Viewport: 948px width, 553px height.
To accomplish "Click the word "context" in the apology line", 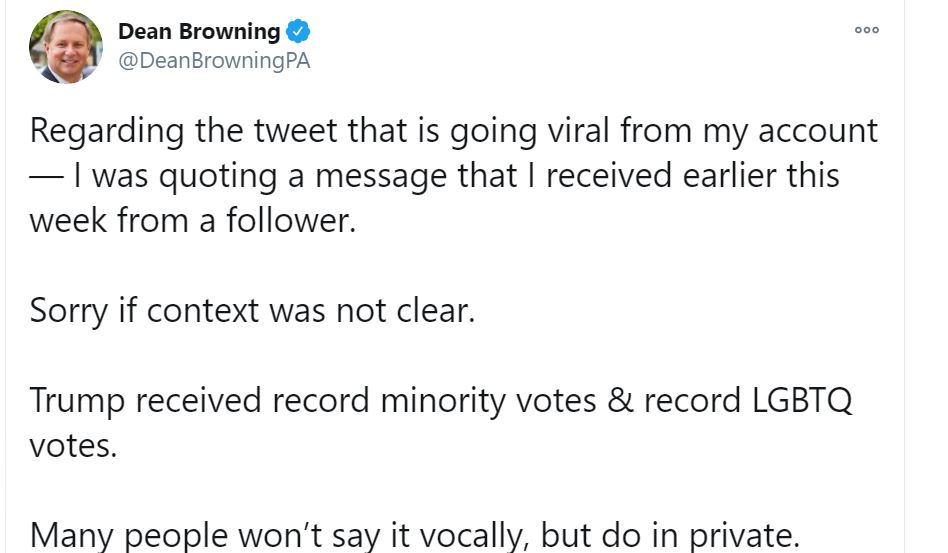I will (x=203, y=310).
